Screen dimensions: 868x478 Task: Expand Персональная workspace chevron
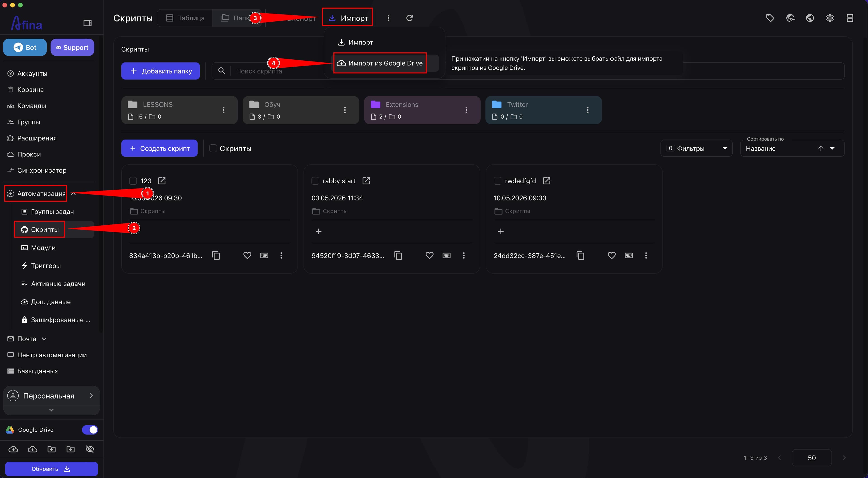tap(91, 396)
